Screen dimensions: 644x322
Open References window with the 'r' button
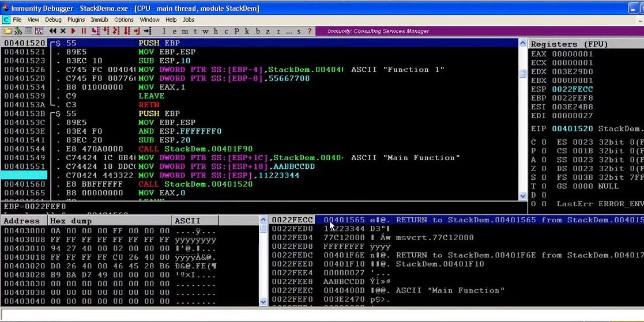[x=278, y=31]
